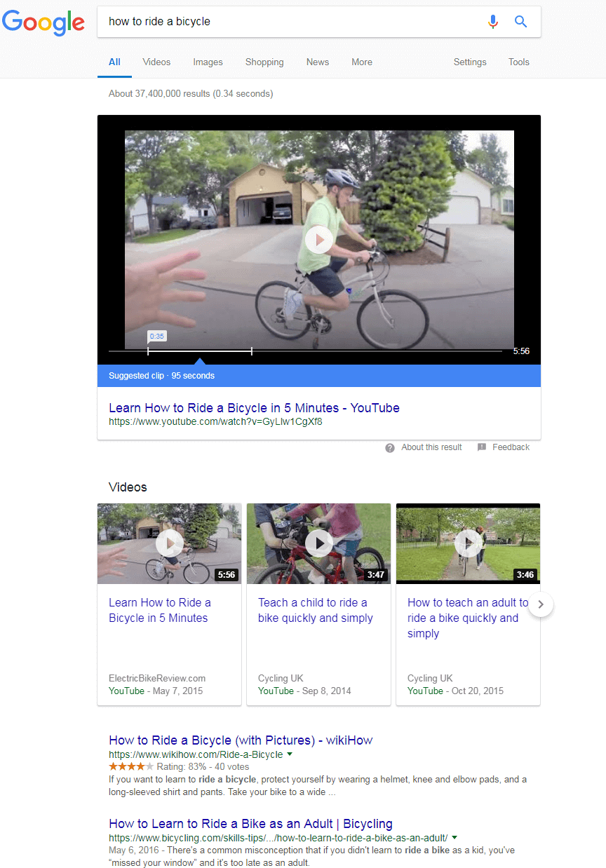Open the dropdown arrow next to the wikiHow URL
606x868 pixels.
(x=290, y=754)
